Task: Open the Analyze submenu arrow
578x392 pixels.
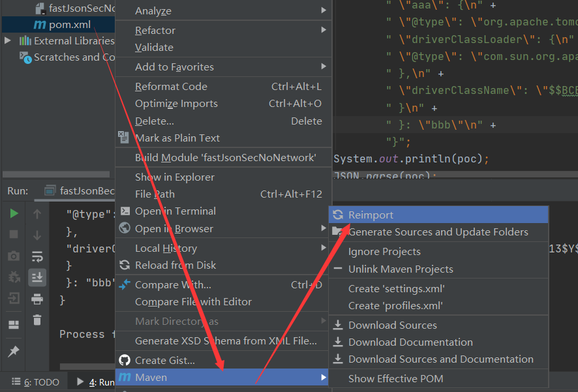Action: pyautogui.click(x=324, y=10)
